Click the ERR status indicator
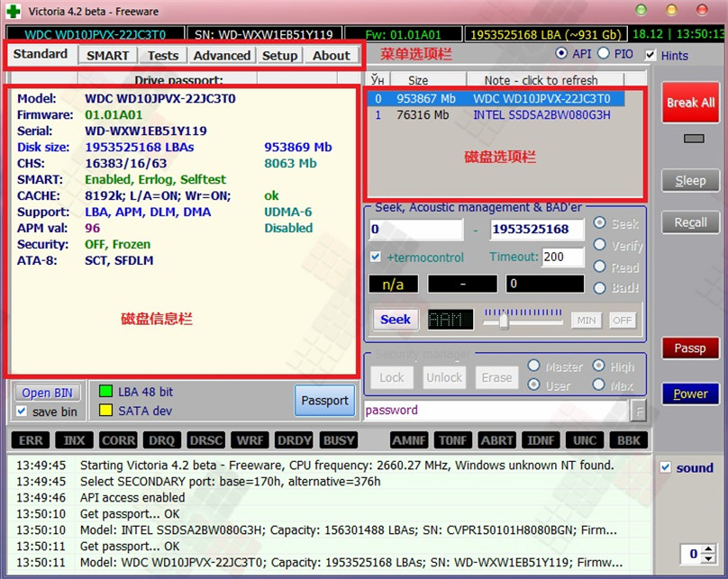 pyautogui.click(x=31, y=440)
